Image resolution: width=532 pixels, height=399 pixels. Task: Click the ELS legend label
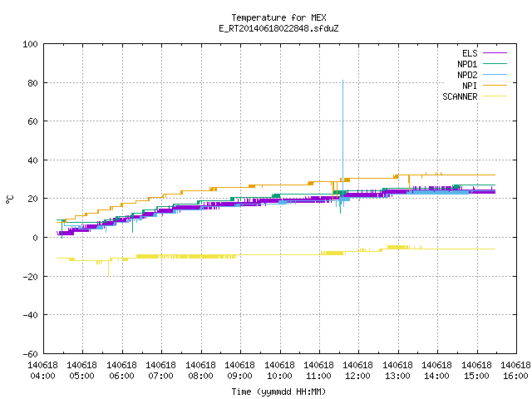click(470, 53)
